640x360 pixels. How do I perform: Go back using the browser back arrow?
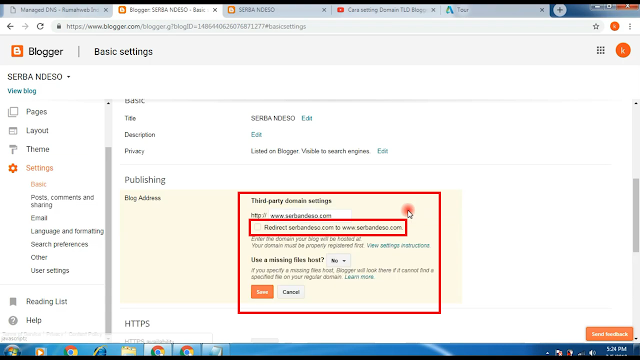click(10, 27)
